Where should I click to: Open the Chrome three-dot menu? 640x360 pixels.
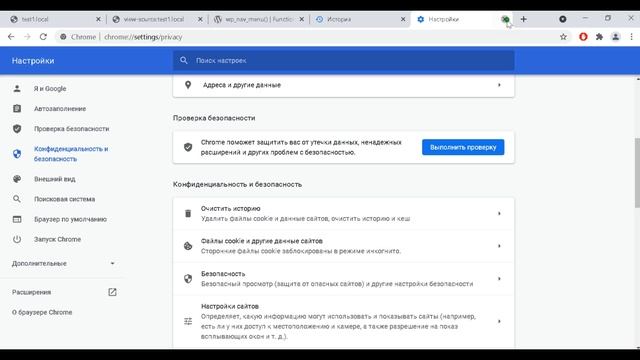coord(631,37)
